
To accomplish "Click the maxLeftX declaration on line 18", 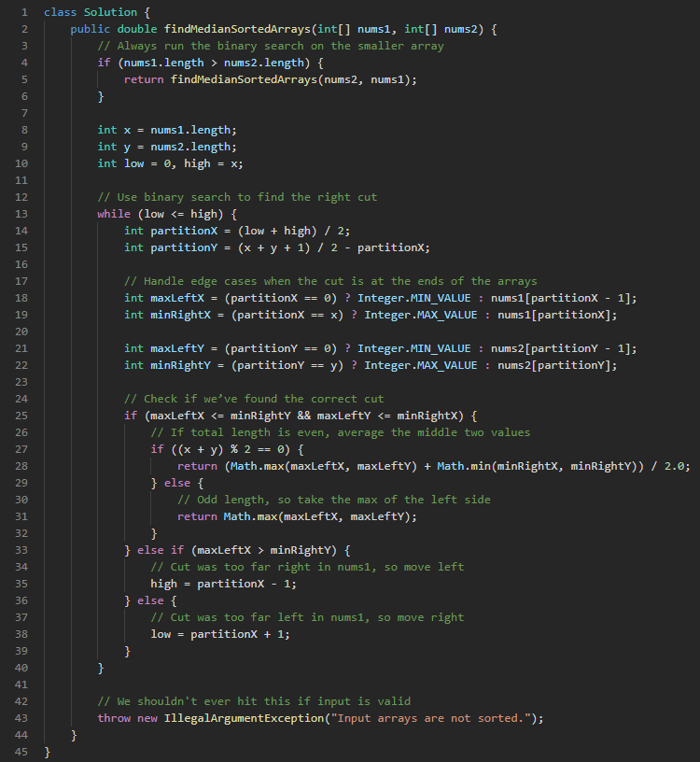I will coord(381,299).
